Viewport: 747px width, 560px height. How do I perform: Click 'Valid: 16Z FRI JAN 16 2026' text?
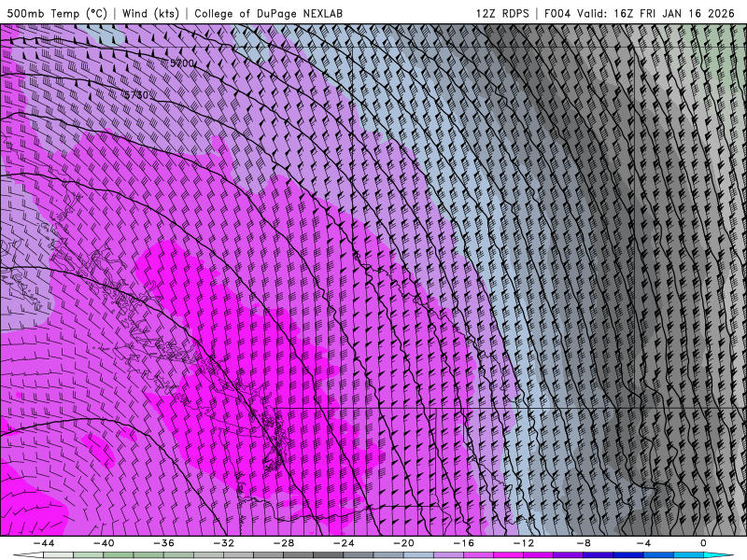(655, 13)
